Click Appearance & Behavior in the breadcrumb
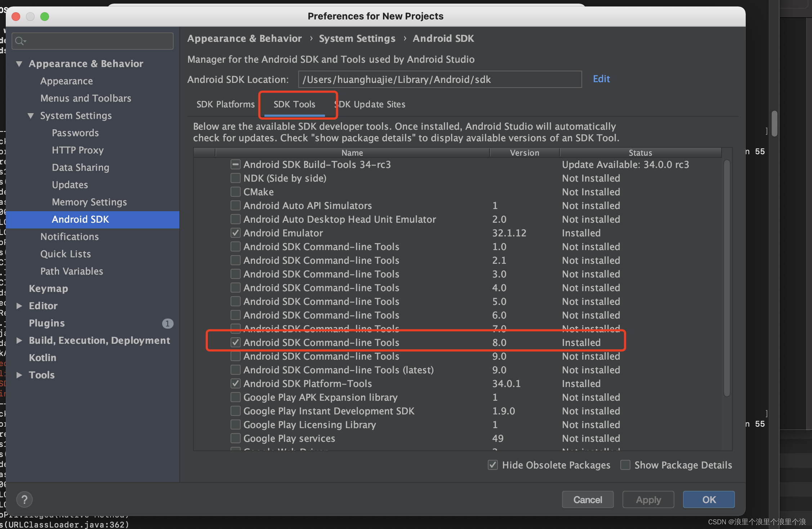This screenshot has width=812, height=529. pyautogui.click(x=245, y=39)
